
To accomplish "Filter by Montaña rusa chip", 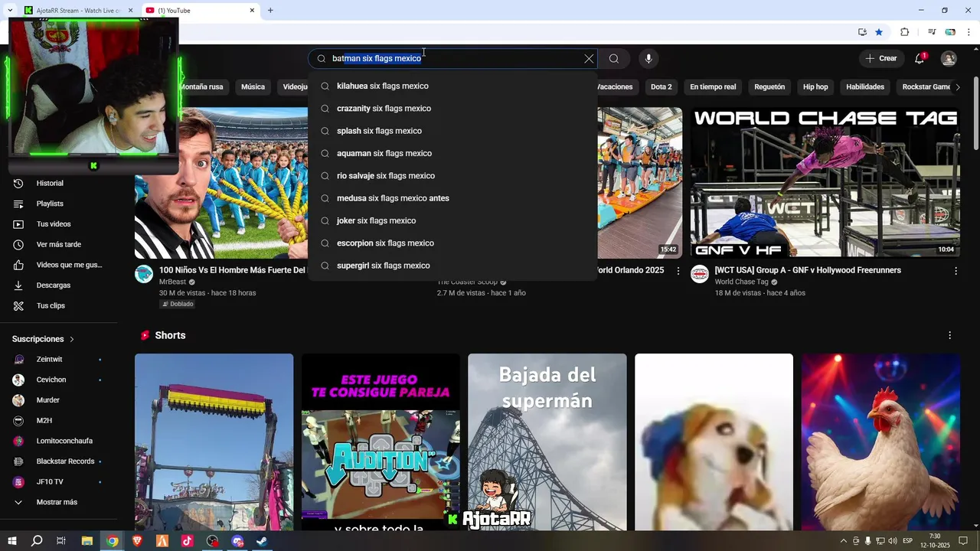I will (x=201, y=87).
